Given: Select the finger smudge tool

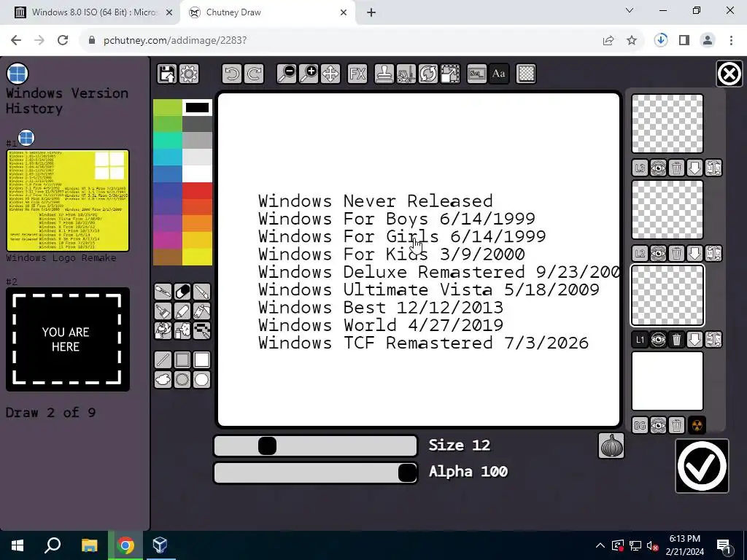Looking at the screenshot, I should [x=163, y=330].
